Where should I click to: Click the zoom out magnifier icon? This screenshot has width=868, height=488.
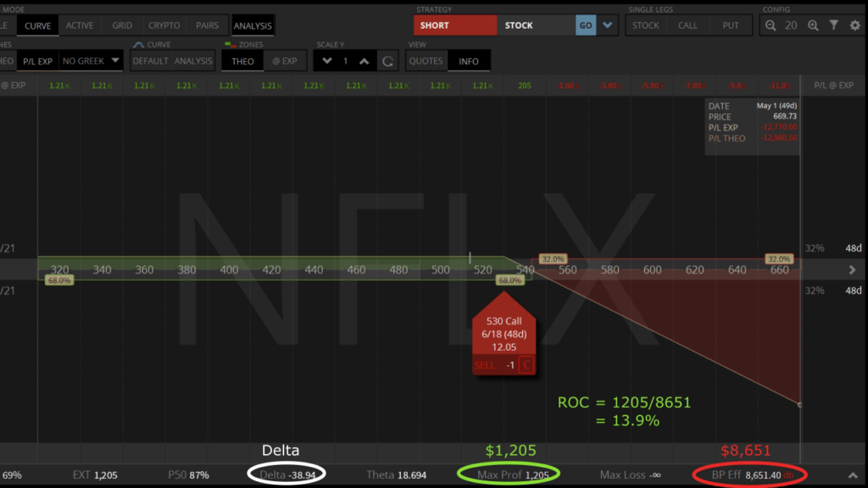(771, 25)
